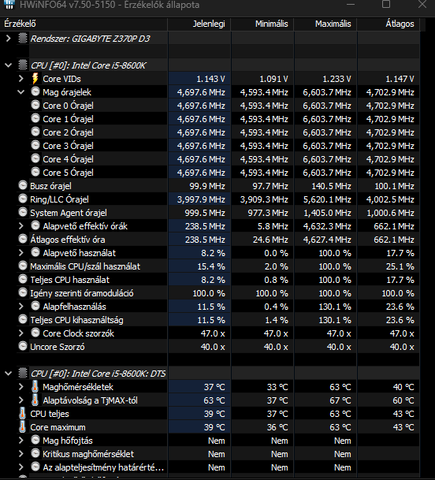Image resolution: width=435 pixels, height=480 pixels.
Task: Click the clock icon next to Ring/LLC Órajel
Action: pos(23,199)
